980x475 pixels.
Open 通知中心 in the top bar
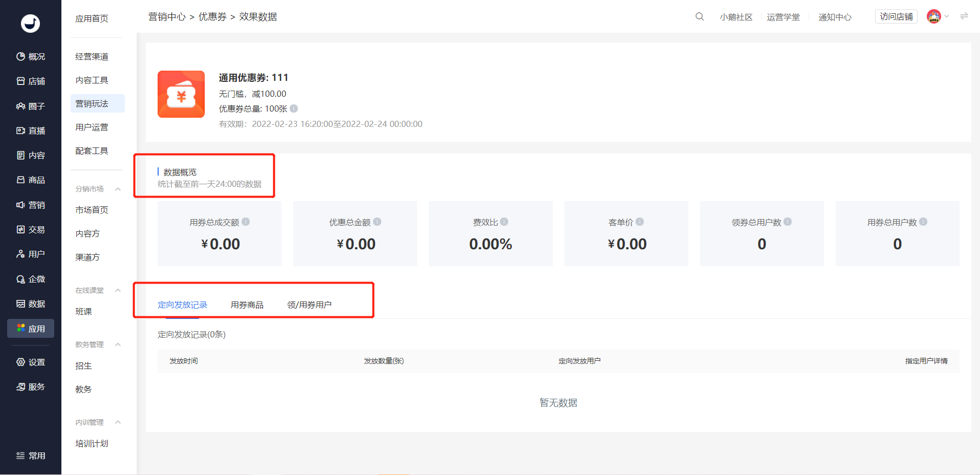click(835, 17)
